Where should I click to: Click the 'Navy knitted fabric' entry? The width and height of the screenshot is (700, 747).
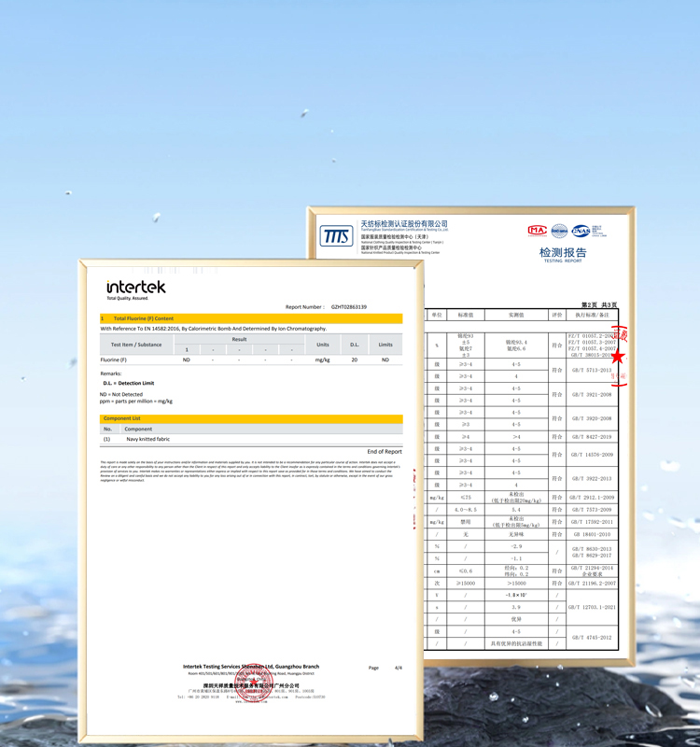148,439
